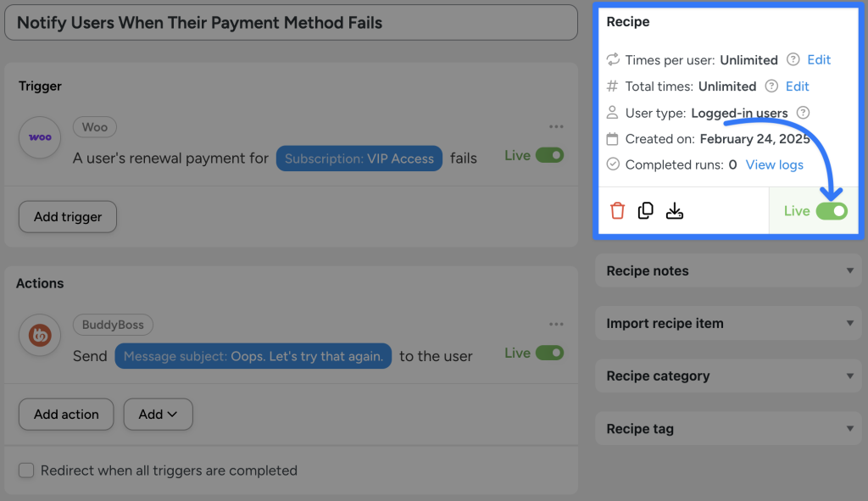The height and width of the screenshot is (501, 868).
Task: Open the action options ellipsis menu
Action: pyautogui.click(x=556, y=323)
